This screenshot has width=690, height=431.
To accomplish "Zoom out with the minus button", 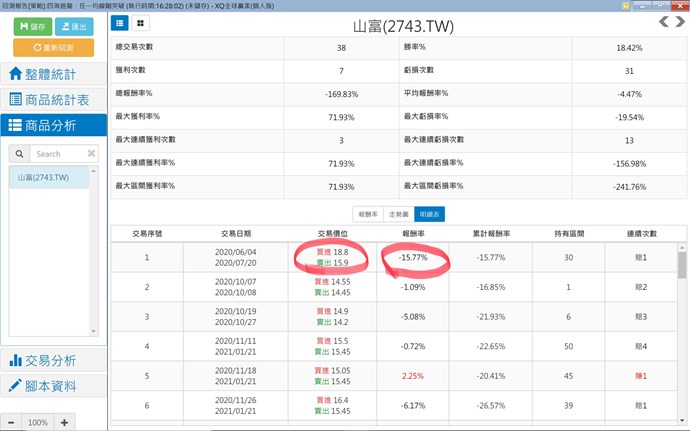I will [11, 423].
